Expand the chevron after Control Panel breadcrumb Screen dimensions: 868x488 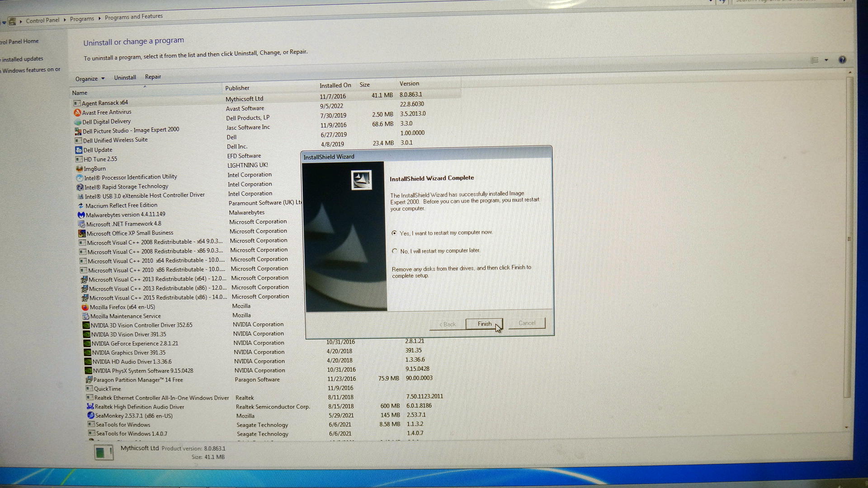tap(65, 20)
